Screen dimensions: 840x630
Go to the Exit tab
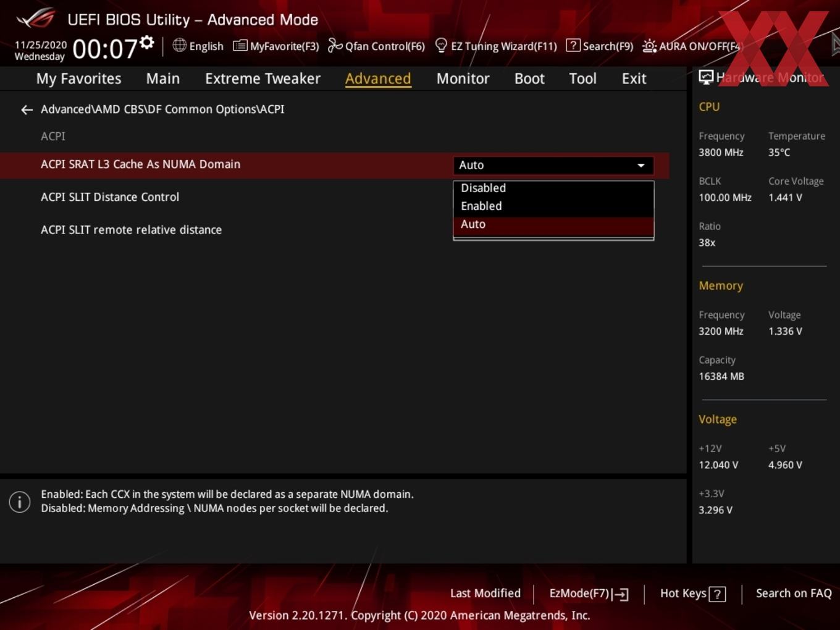pyautogui.click(x=634, y=79)
